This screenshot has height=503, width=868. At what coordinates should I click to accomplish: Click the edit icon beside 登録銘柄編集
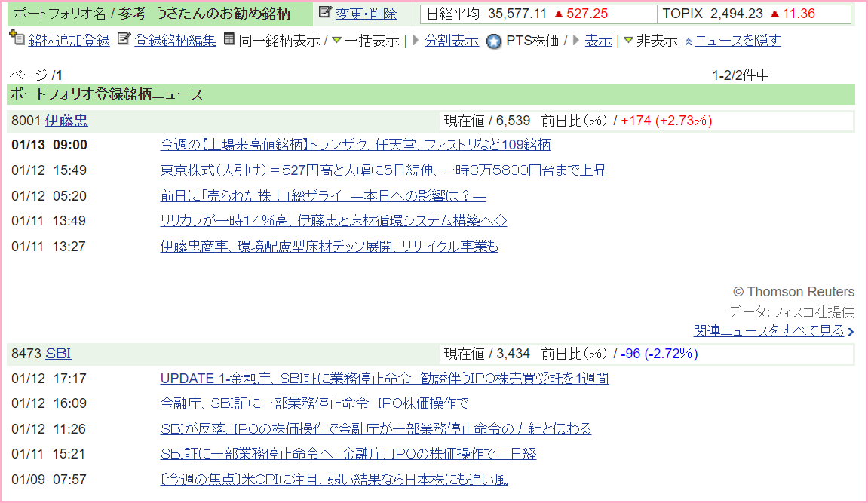pos(124,38)
